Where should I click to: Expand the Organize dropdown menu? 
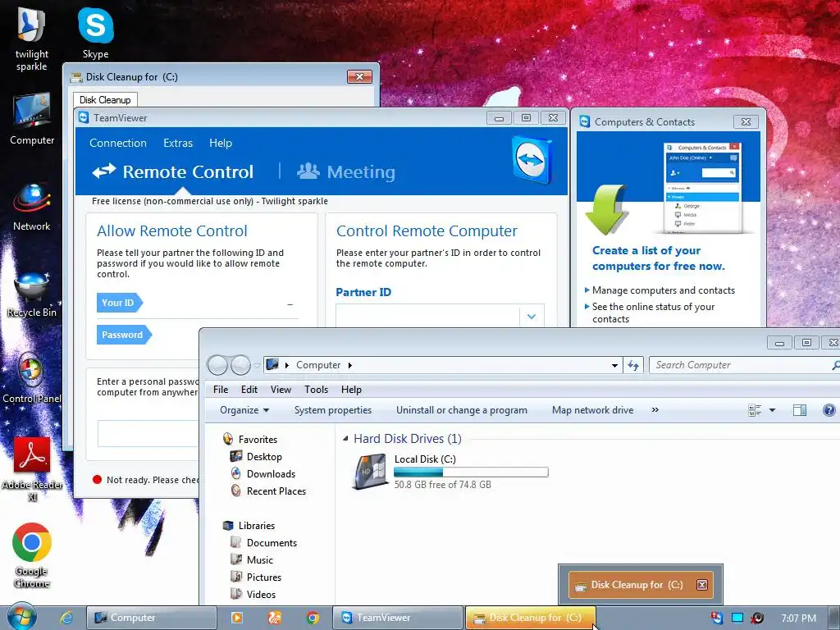244,410
